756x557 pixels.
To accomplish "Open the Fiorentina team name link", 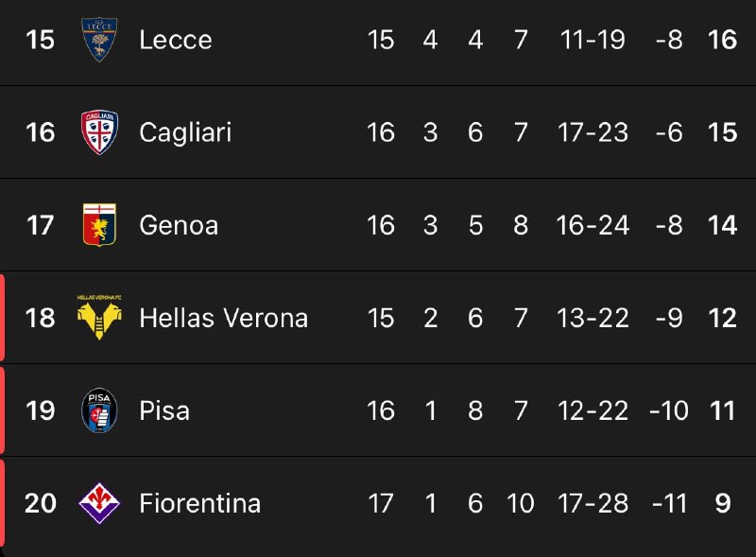I will tap(199, 503).
